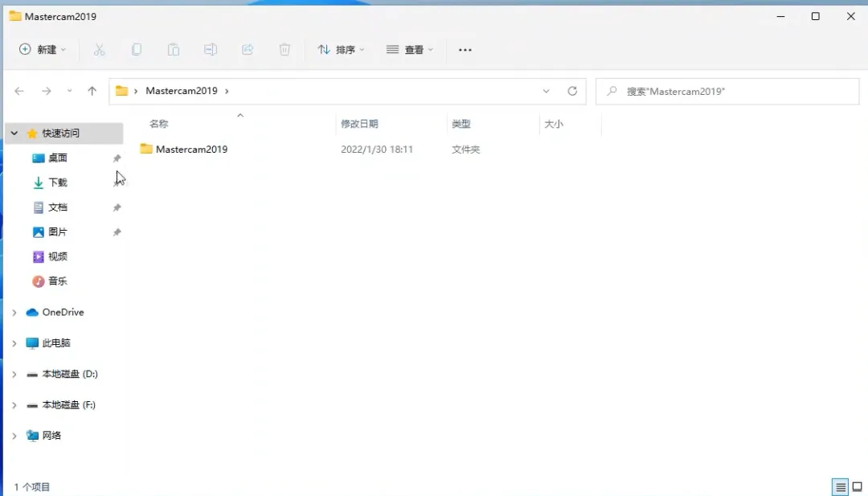Click the Share icon in toolbar

248,50
